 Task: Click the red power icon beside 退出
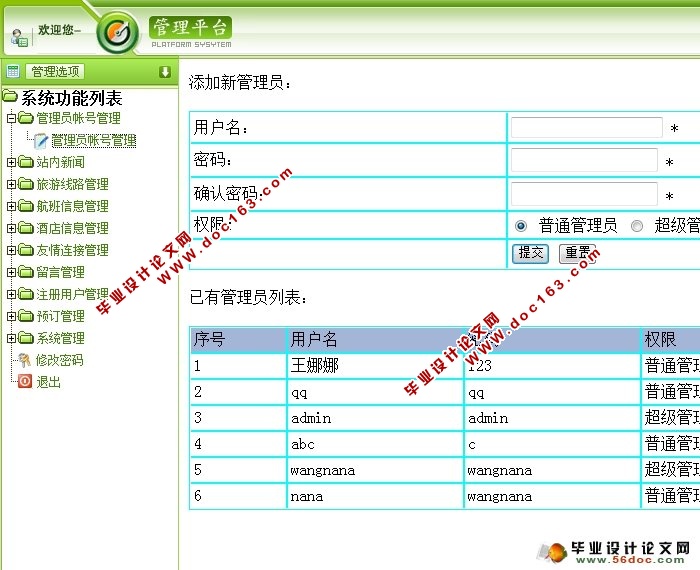[25, 381]
